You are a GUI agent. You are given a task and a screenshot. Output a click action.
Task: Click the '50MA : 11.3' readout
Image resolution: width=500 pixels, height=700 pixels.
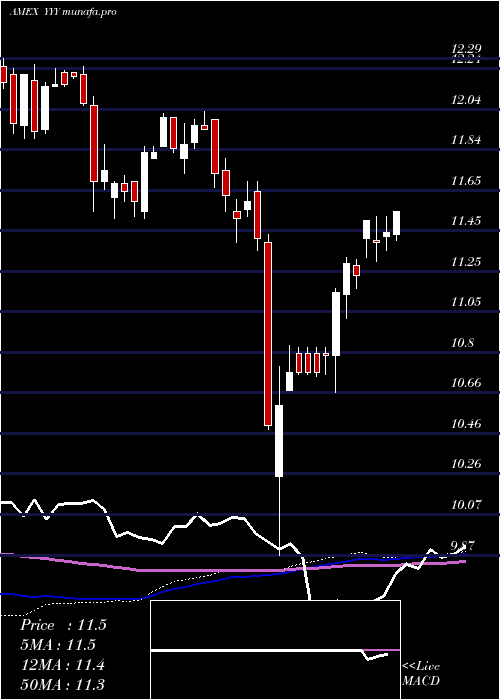63,684
